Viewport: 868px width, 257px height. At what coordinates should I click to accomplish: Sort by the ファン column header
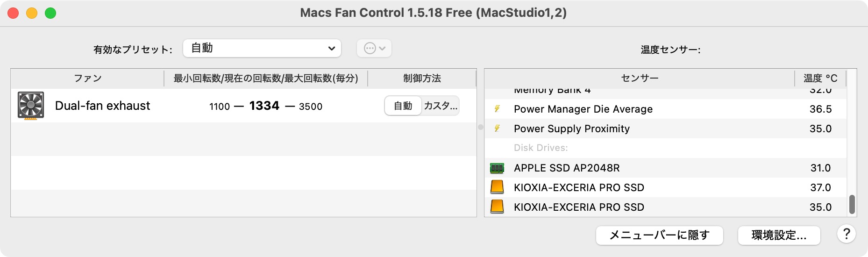[x=87, y=79]
